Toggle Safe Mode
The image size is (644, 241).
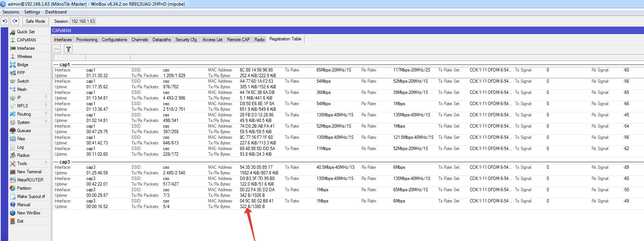36,21
